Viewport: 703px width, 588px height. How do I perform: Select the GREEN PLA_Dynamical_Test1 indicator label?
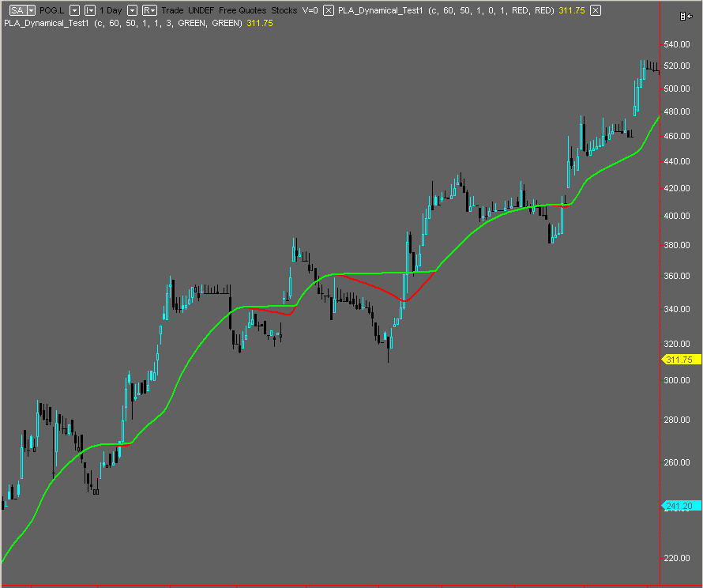pos(122,23)
